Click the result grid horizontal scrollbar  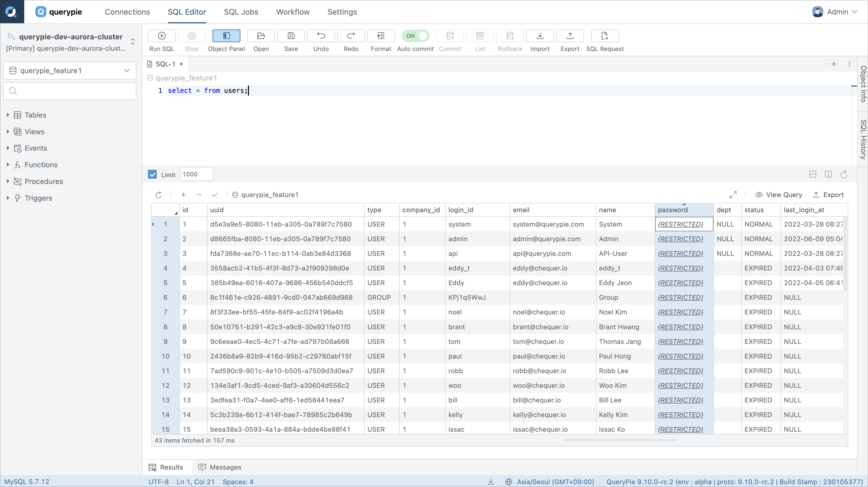coord(620,440)
